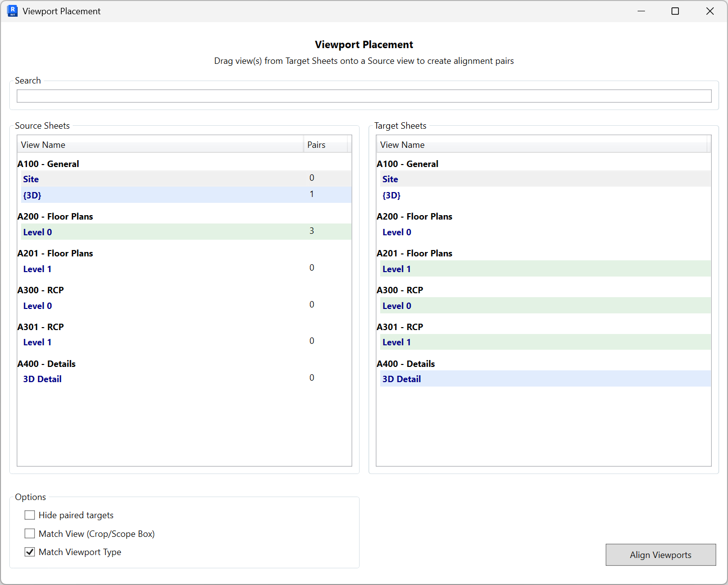This screenshot has width=728, height=585.
Task: Enable the Hide paired targets option
Action: tap(29, 515)
